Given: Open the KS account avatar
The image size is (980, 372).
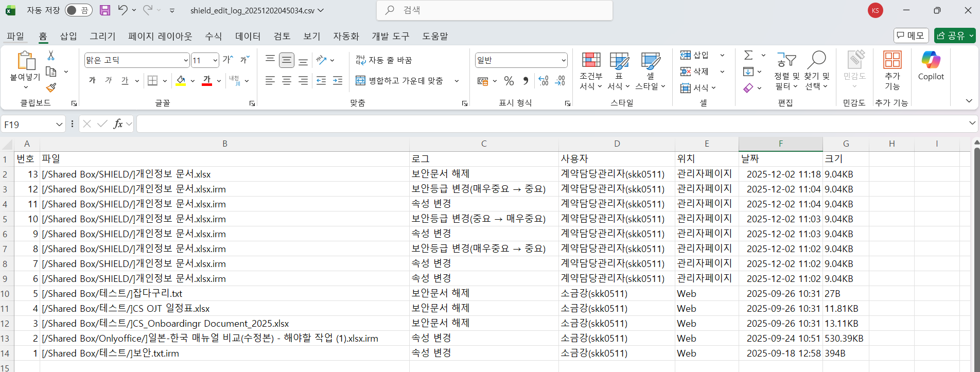Looking at the screenshot, I should coord(875,10).
